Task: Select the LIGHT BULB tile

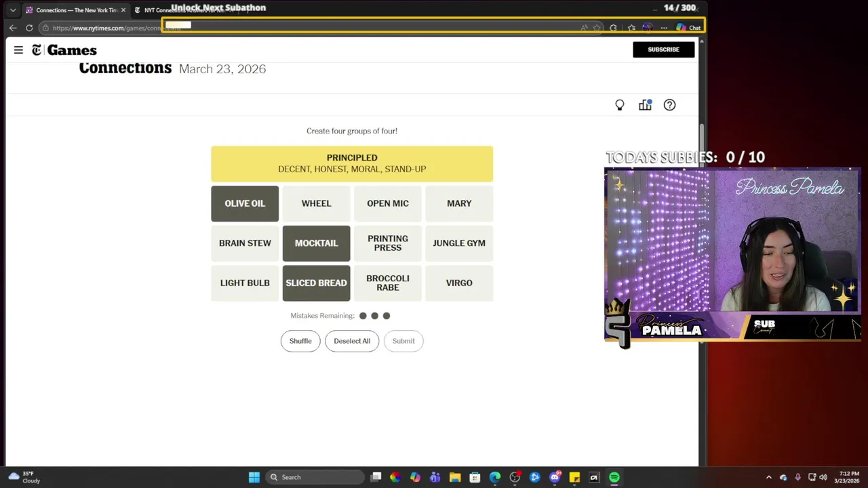Action: pos(245,283)
